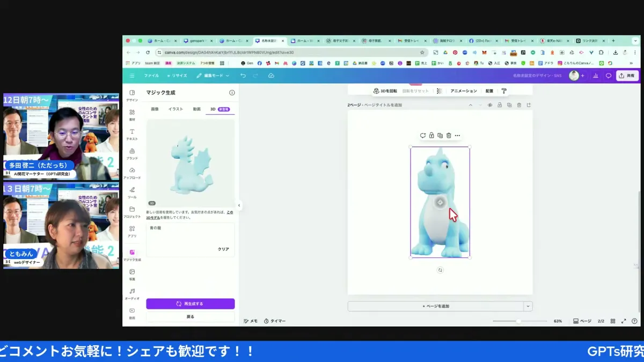Toggle the lock on the selected element
The width and height of the screenshot is (644, 362).
pyautogui.click(x=431, y=136)
